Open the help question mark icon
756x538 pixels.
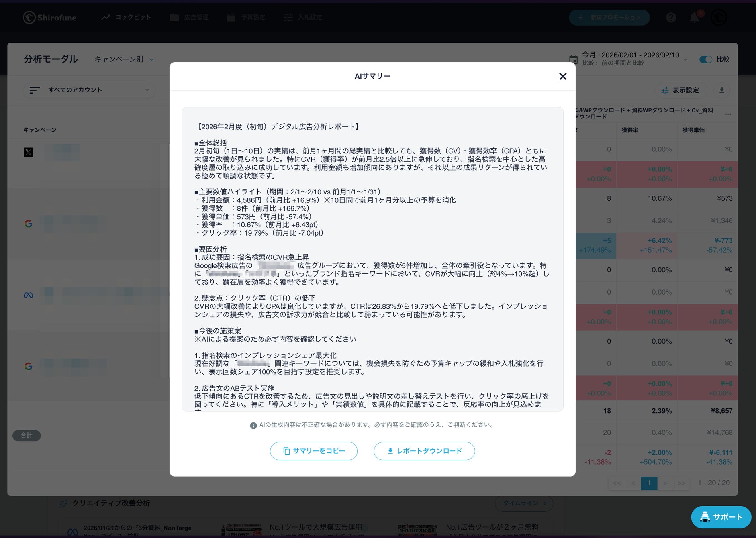tap(671, 18)
